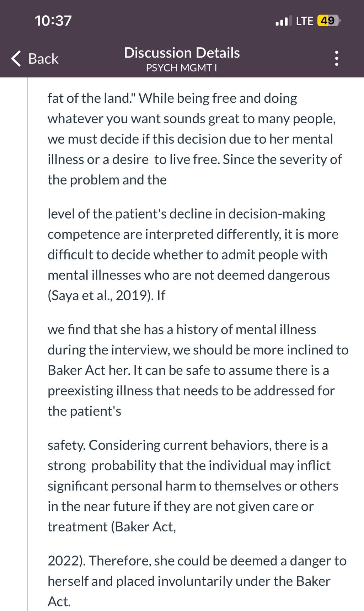Tap the cellular signal strength bars
The image size is (364, 611).
(x=284, y=21)
